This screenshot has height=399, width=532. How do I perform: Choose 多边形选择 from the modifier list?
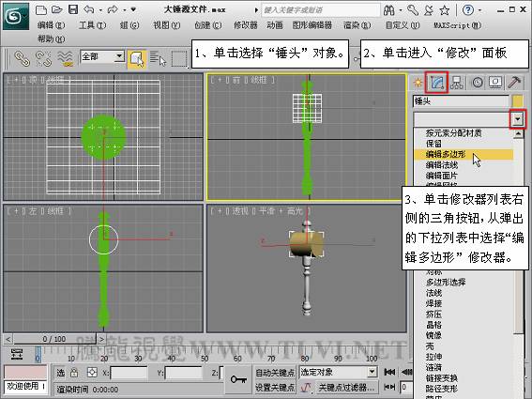click(x=446, y=282)
